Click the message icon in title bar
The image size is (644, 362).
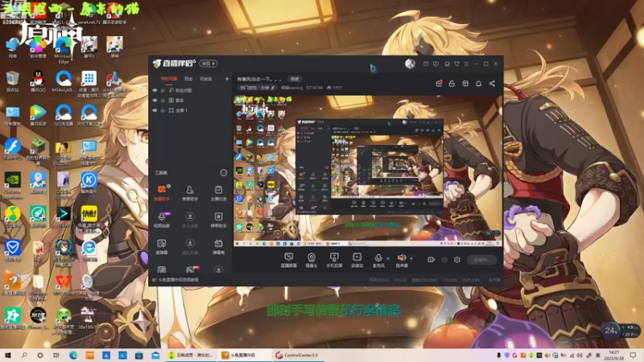tap(426, 64)
